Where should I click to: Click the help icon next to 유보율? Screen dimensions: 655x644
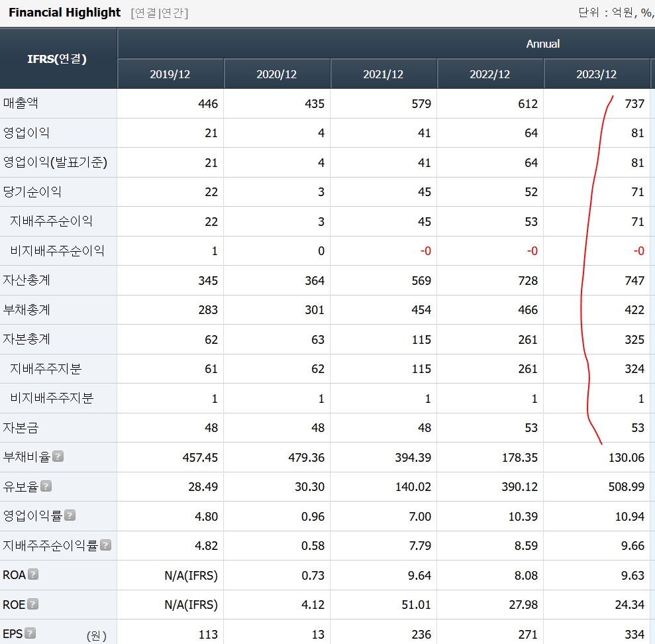(46, 486)
